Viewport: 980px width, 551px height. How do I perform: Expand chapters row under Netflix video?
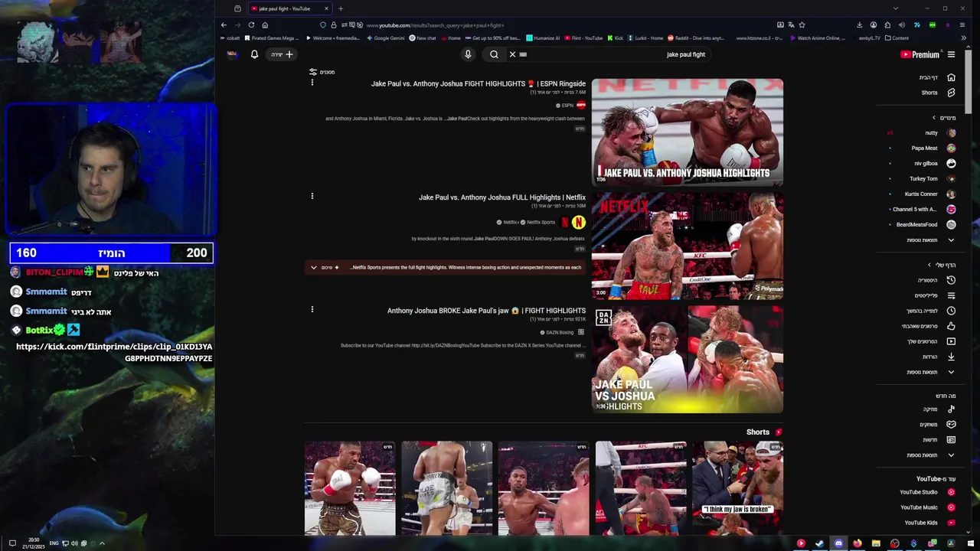coord(446,268)
